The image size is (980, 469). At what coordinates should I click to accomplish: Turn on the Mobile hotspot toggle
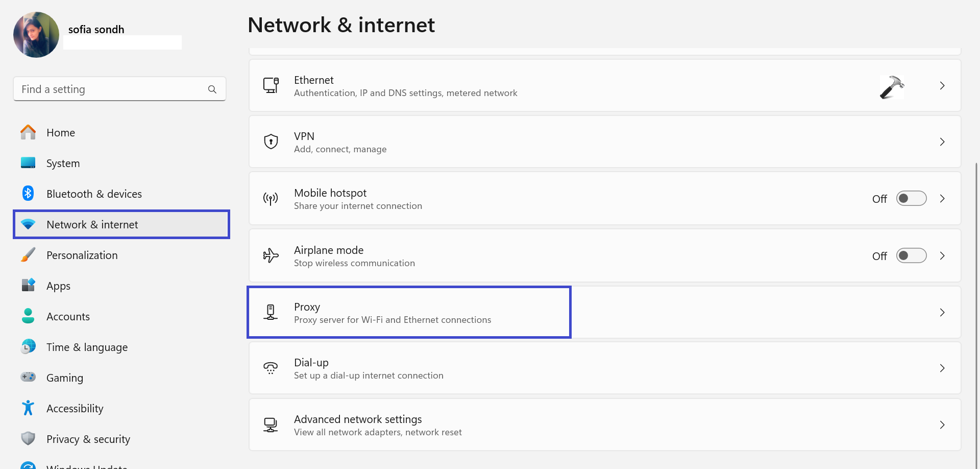(x=911, y=198)
